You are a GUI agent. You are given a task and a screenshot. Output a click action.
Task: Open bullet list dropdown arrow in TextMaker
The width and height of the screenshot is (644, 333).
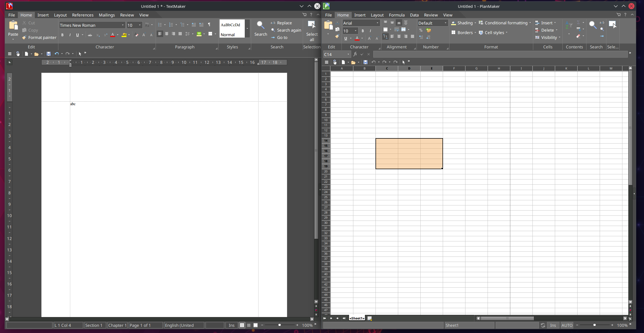pyautogui.click(x=165, y=25)
